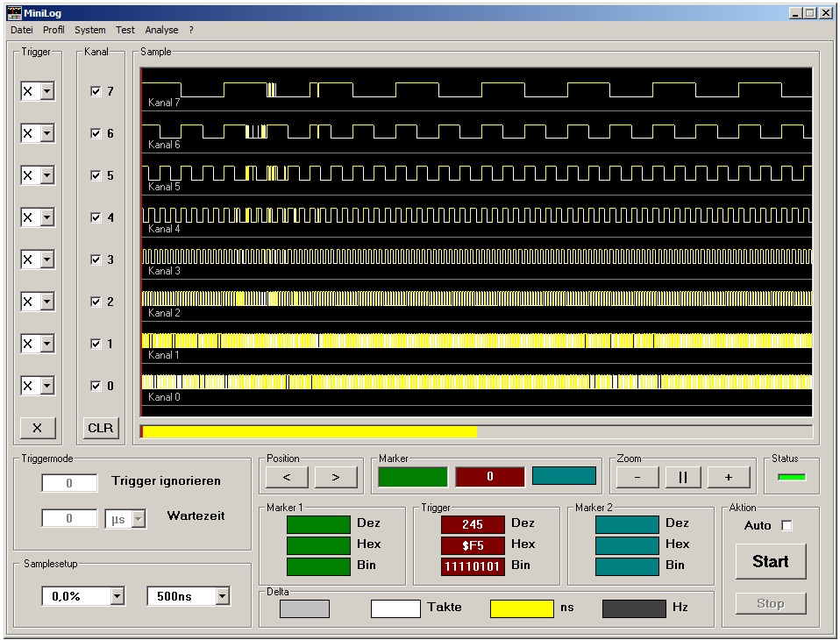Open trigger dropdown for channel 1
This screenshot has width=840, height=640.
(47, 344)
